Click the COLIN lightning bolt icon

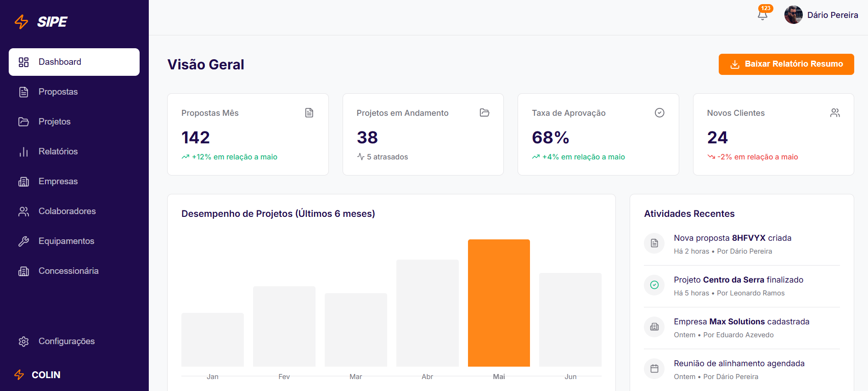(19, 375)
